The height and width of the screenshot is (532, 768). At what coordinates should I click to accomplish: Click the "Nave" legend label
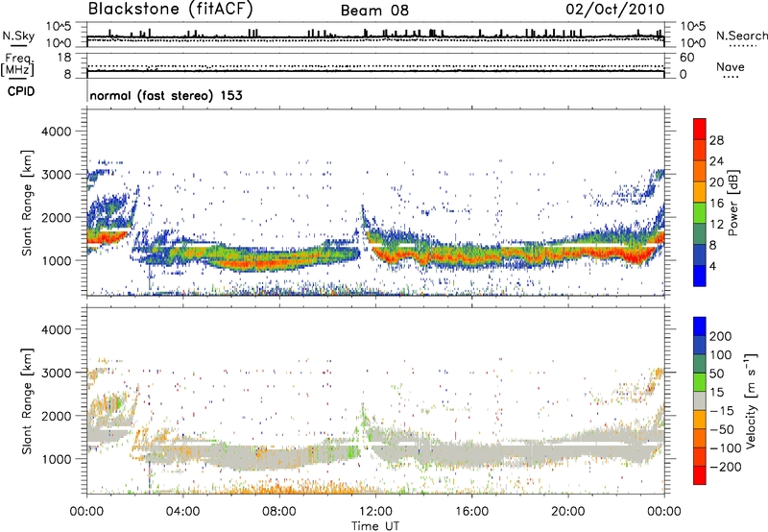(x=730, y=67)
